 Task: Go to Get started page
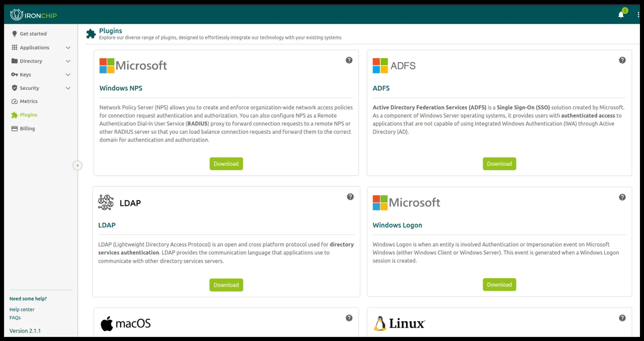33,34
